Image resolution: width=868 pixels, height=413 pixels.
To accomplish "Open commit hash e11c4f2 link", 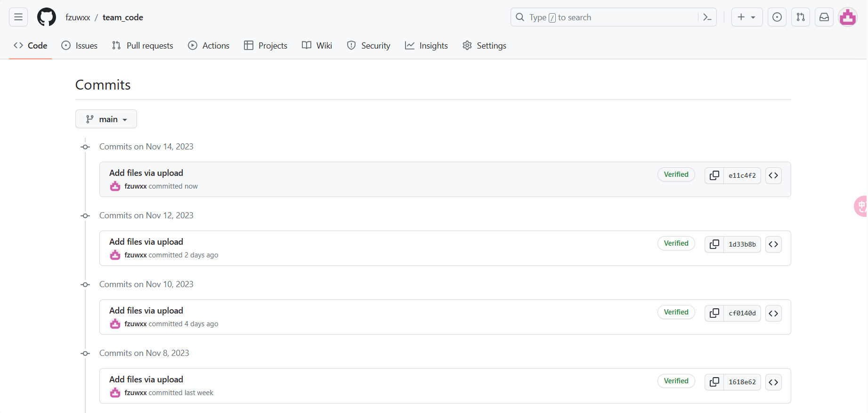I will (742, 175).
